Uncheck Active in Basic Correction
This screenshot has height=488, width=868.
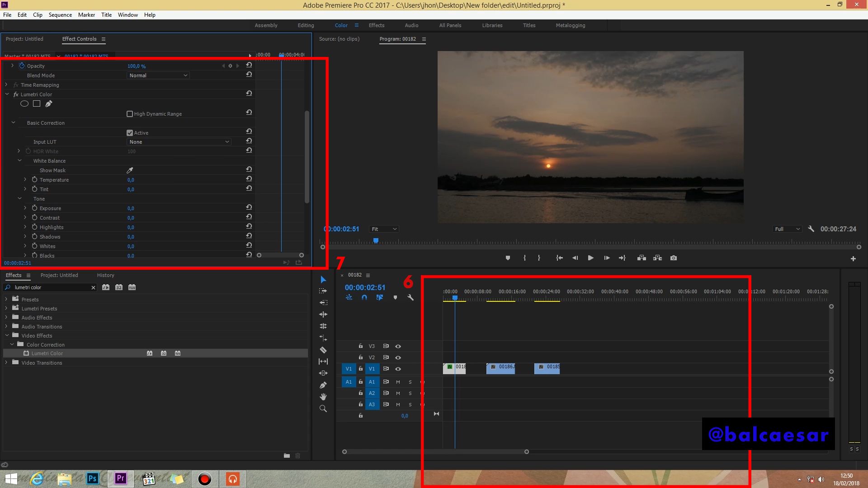(x=130, y=133)
